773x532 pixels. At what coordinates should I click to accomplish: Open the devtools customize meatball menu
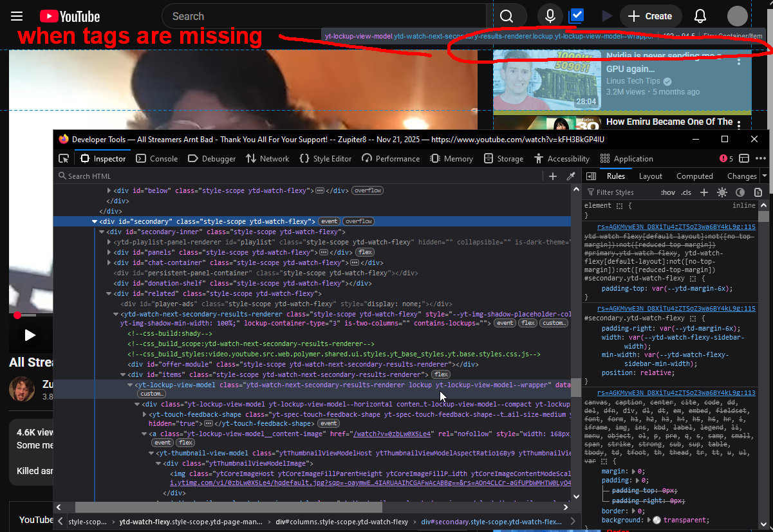761,158
